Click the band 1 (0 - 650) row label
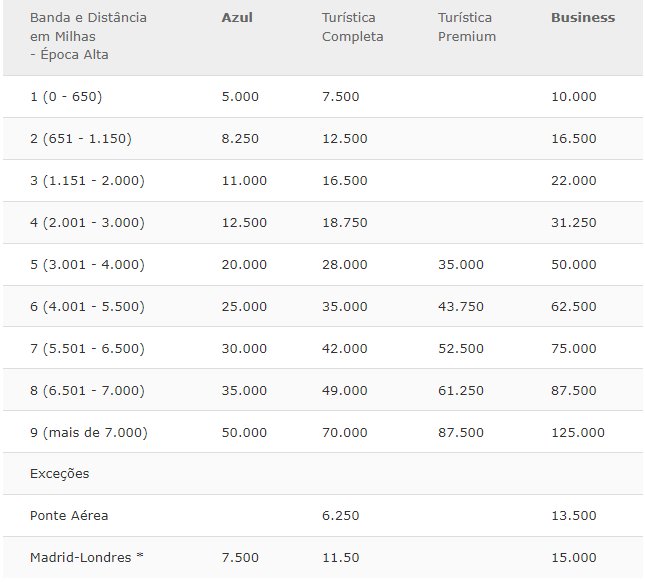 (66, 97)
